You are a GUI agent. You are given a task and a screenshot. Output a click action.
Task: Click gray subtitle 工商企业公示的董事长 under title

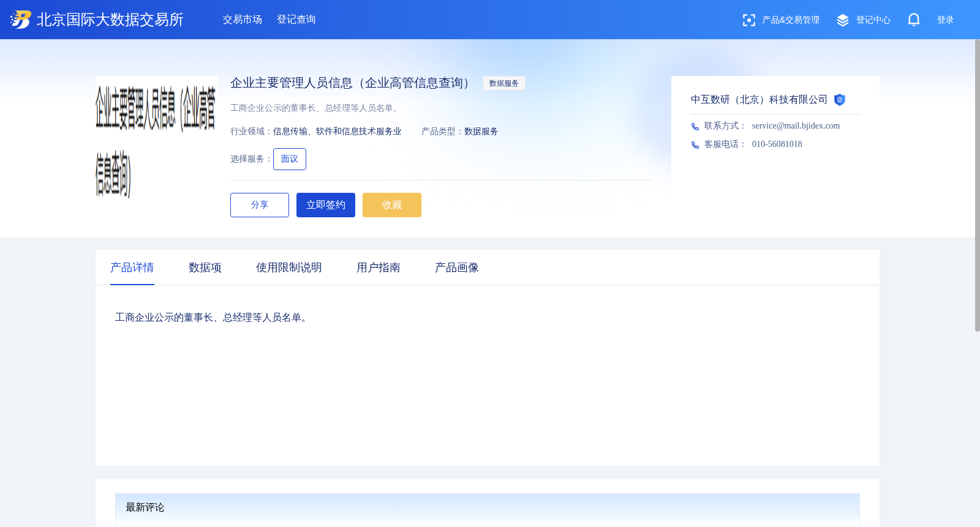(x=316, y=108)
